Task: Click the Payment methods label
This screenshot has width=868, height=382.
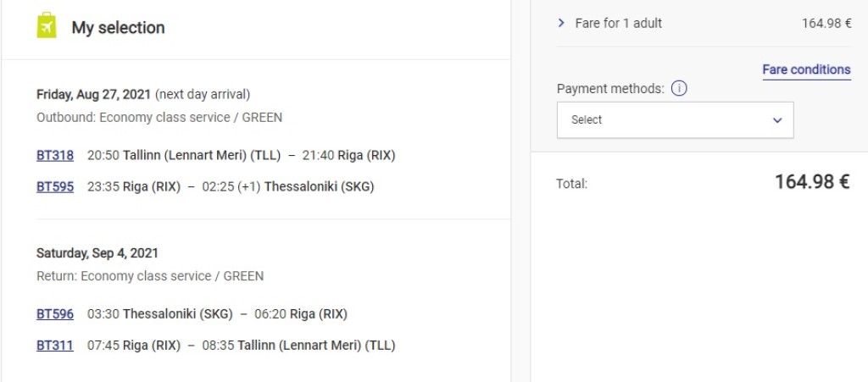Action: 610,88
